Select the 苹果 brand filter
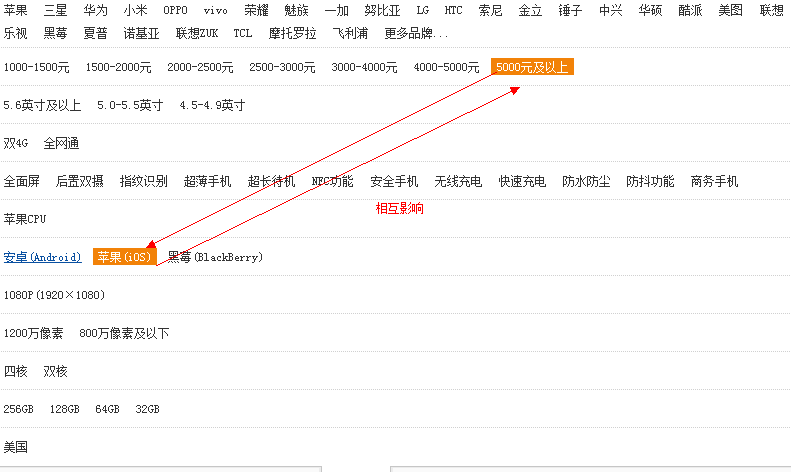 (15, 10)
